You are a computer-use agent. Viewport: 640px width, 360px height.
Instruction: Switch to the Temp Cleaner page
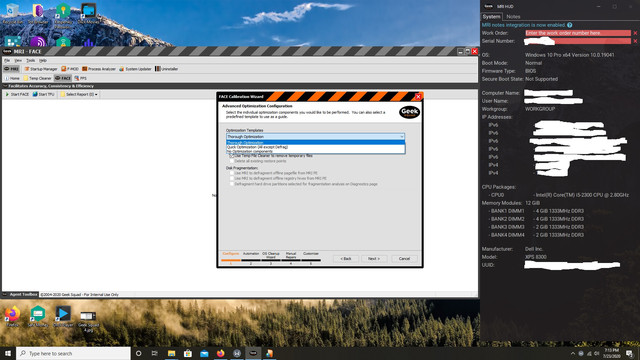coord(37,78)
